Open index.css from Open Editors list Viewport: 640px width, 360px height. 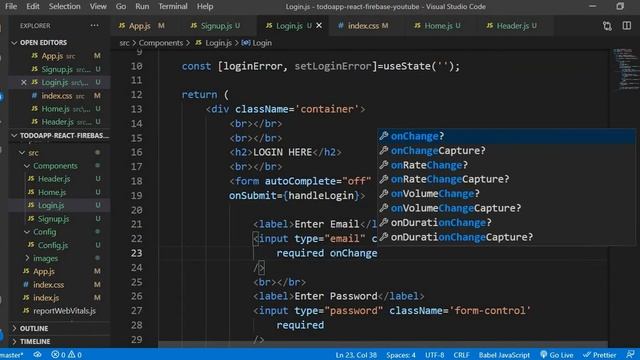pos(59,96)
